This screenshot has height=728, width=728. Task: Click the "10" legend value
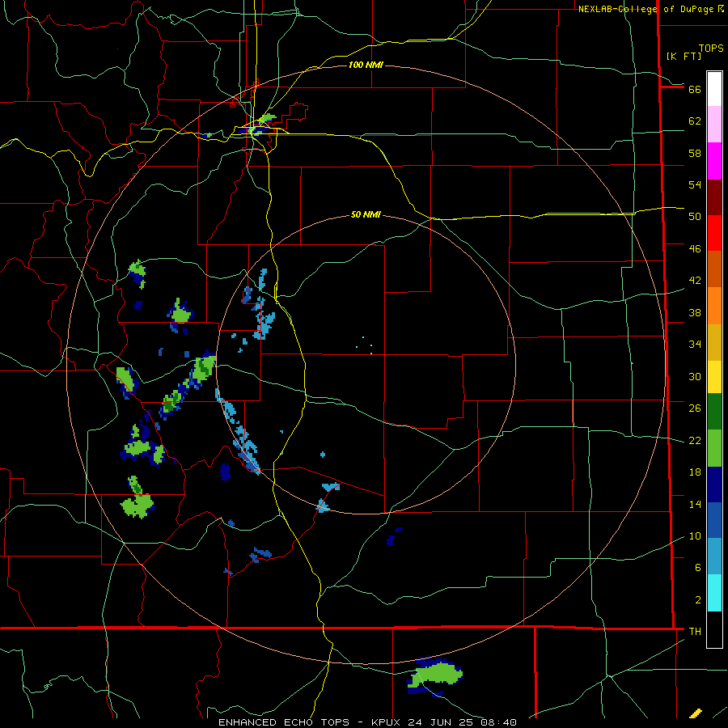click(695, 536)
